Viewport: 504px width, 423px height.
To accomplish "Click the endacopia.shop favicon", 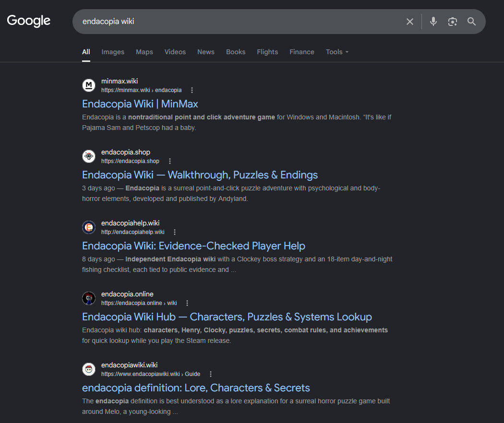I will [x=89, y=156].
